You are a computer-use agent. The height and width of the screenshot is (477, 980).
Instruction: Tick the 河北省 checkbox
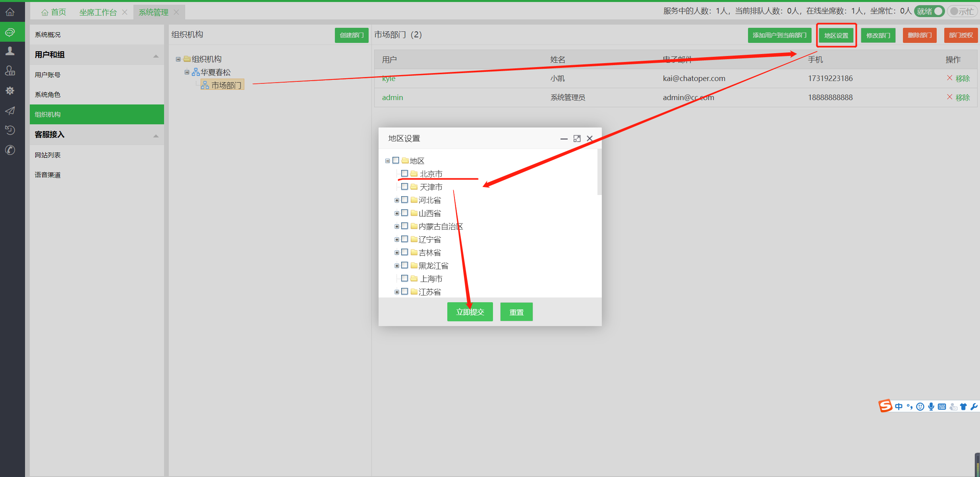coord(404,199)
